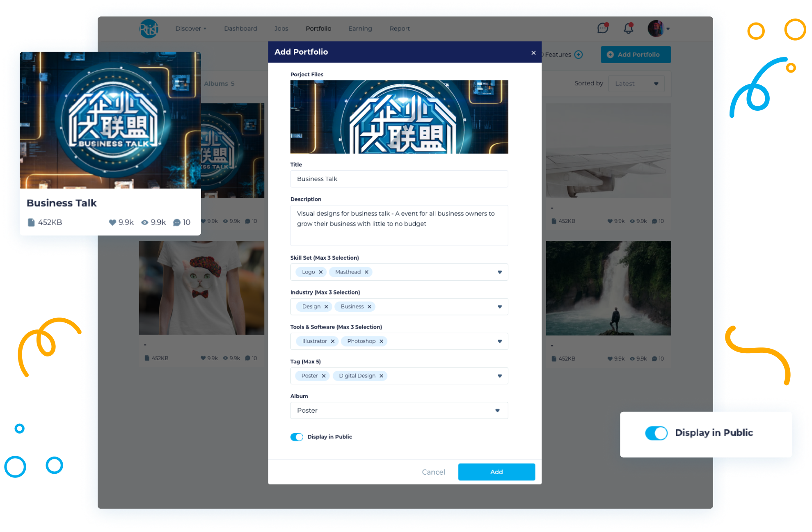Go to Earning
812x532 pixels.
click(360, 29)
